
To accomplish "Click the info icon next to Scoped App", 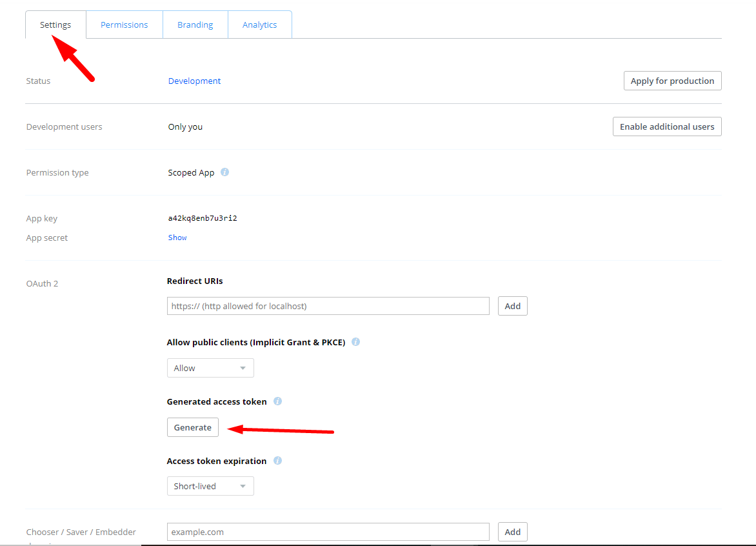I will click(x=224, y=172).
